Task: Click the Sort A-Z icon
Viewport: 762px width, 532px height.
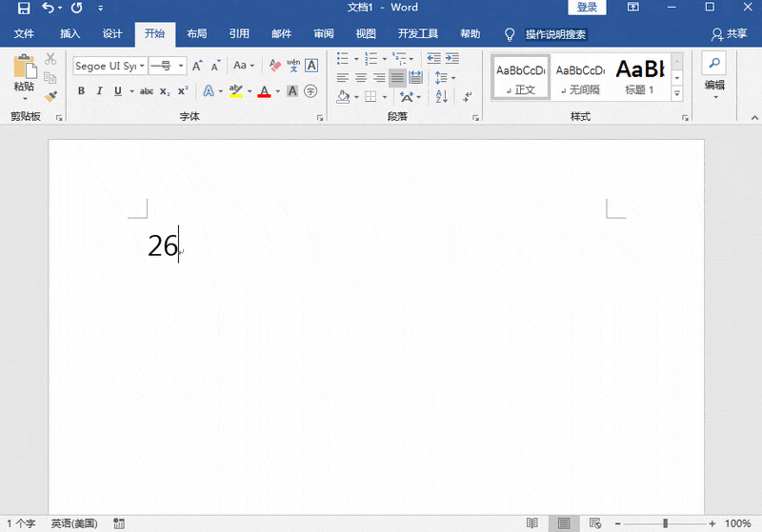Action: tap(441, 96)
